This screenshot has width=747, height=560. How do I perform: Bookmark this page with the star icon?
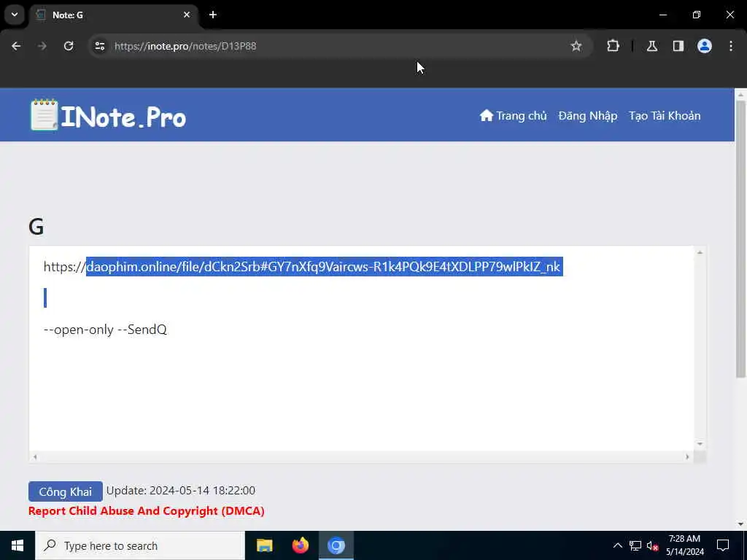[x=576, y=46]
